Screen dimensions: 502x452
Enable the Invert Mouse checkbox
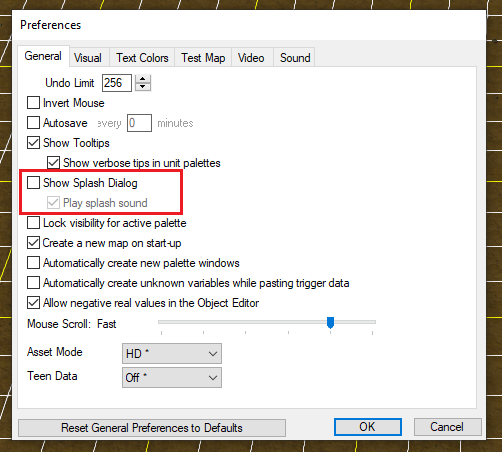point(33,103)
